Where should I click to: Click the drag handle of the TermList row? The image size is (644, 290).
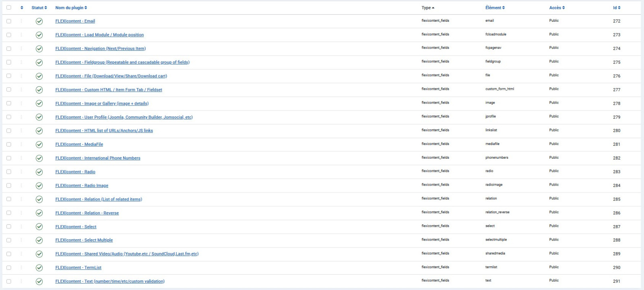pyautogui.click(x=21, y=267)
